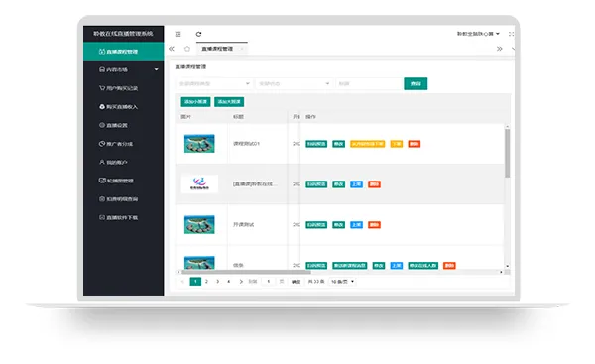Viewport: 595px width, 364px height.
Task: Click the highlighted page 1 button
Action: pos(195,282)
